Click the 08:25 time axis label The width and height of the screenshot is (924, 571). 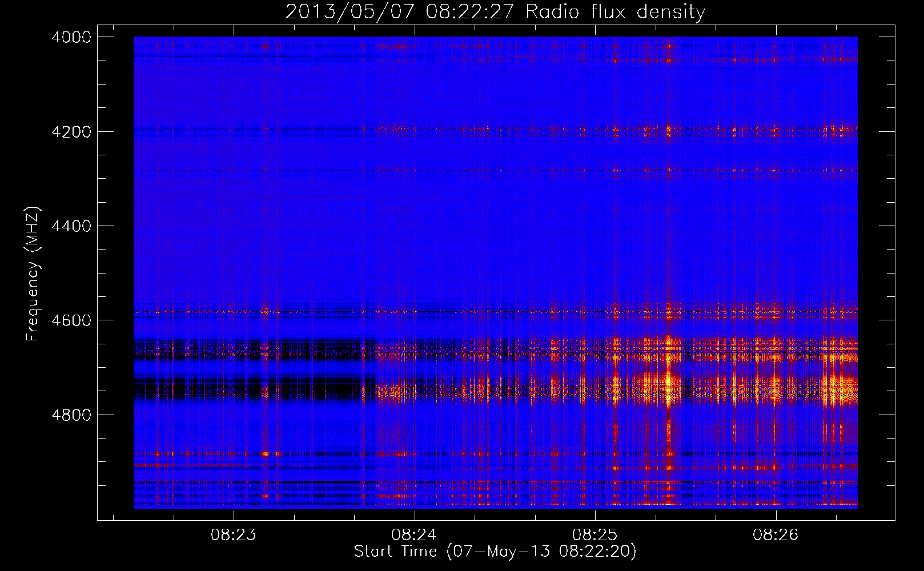tap(595, 535)
